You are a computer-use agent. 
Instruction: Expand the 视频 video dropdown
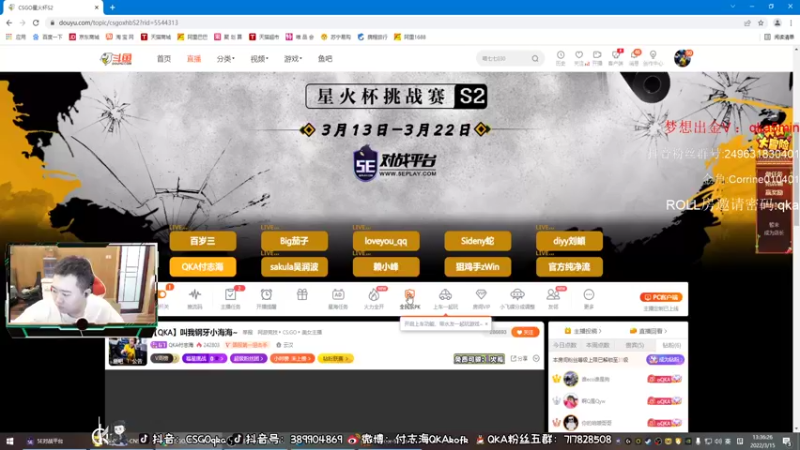tap(259, 59)
